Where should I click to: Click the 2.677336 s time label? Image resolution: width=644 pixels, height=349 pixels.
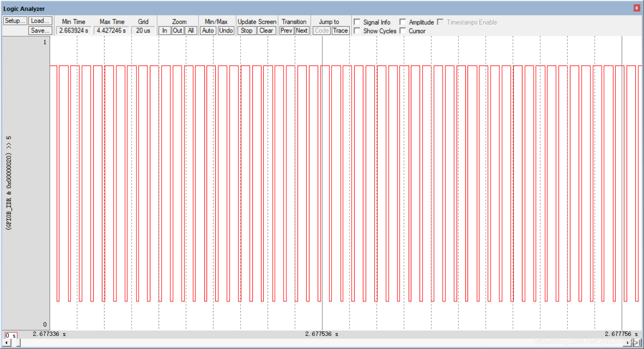49,334
